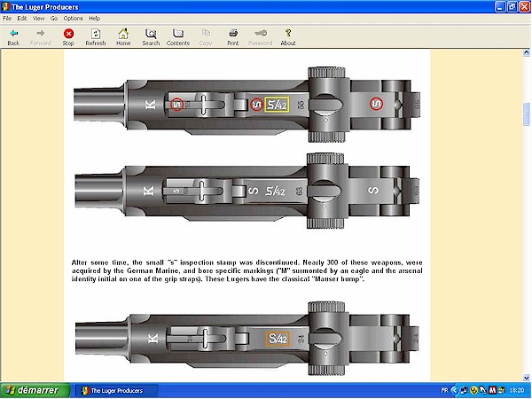Click the bottom Luger diagram with orange box
Image resolution: width=532 pixels, height=399 pixels.
point(247,339)
